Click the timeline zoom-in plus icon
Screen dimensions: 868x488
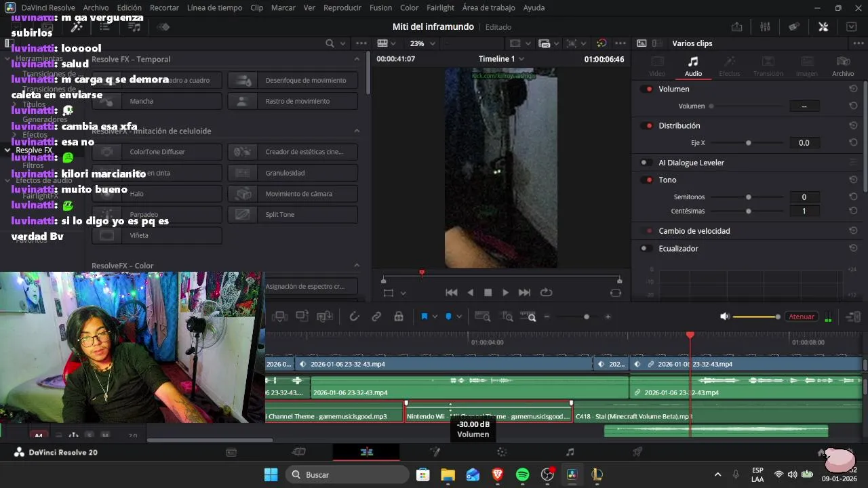[608, 317]
